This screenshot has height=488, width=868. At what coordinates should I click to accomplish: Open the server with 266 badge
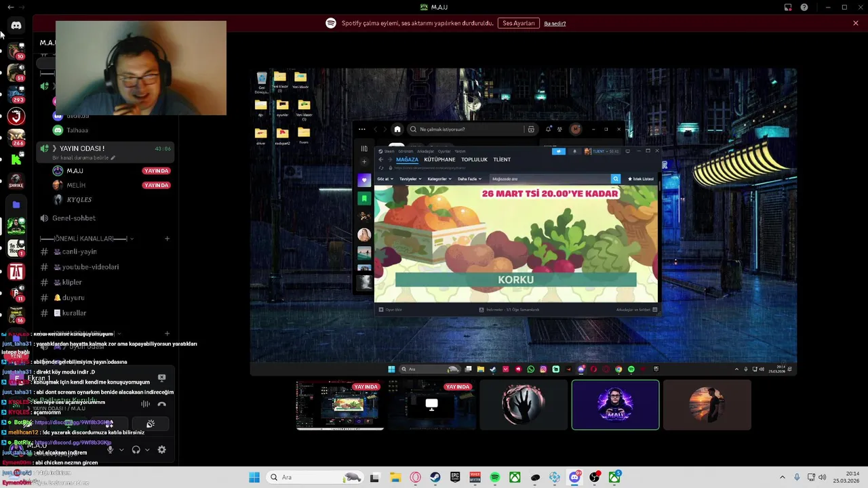16,138
